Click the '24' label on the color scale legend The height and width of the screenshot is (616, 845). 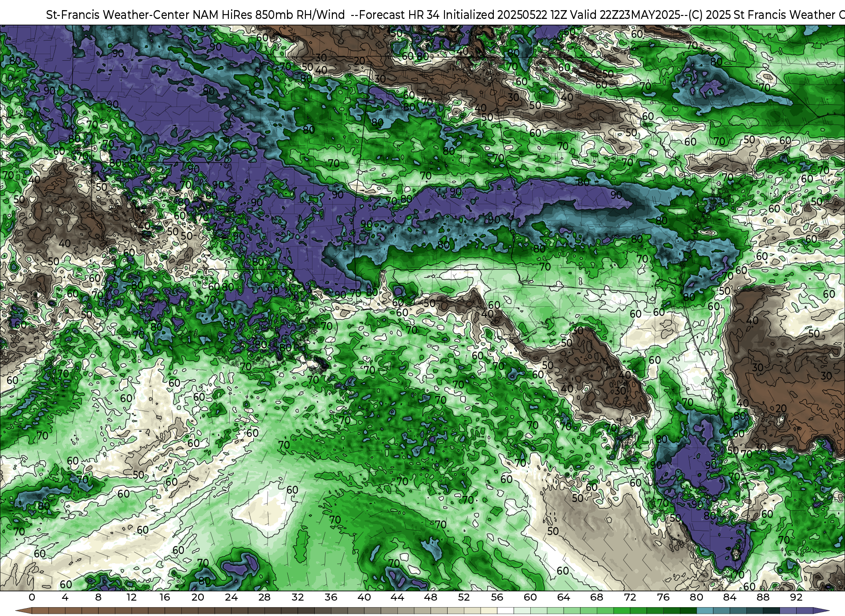click(231, 597)
